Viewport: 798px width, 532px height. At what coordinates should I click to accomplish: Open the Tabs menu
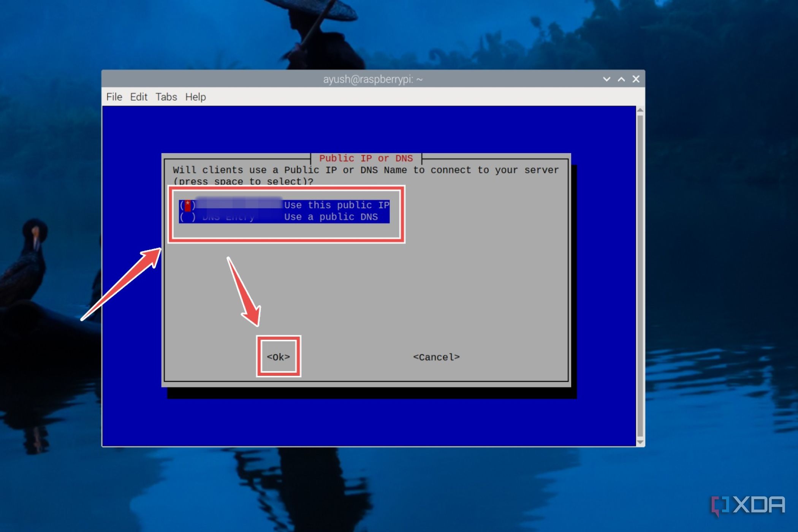click(166, 97)
